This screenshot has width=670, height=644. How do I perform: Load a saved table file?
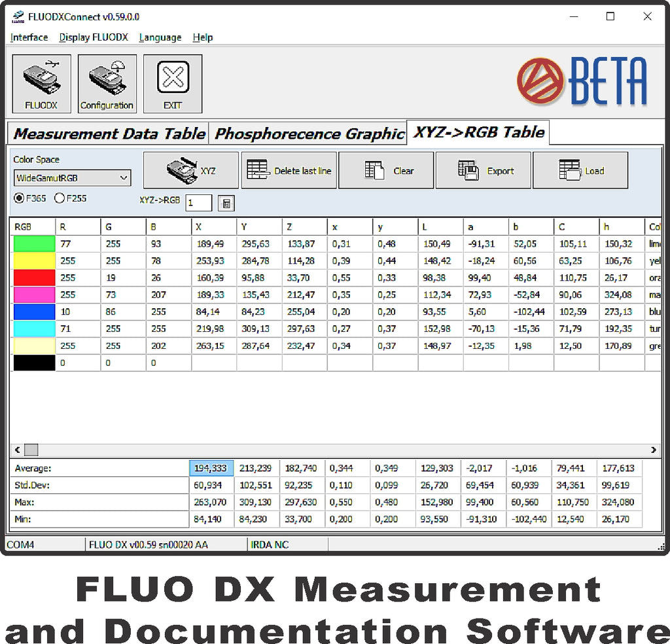(580, 171)
